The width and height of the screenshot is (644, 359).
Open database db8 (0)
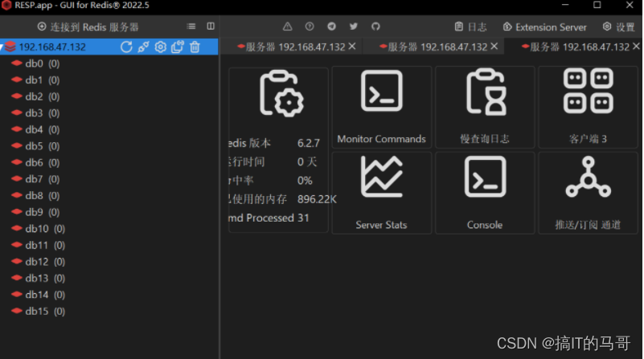(x=35, y=196)
